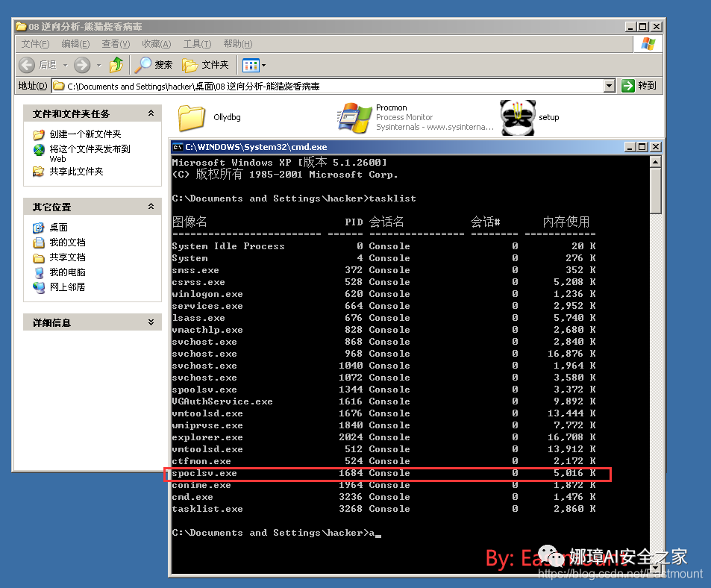Open the Ollydbg folder

191,117
